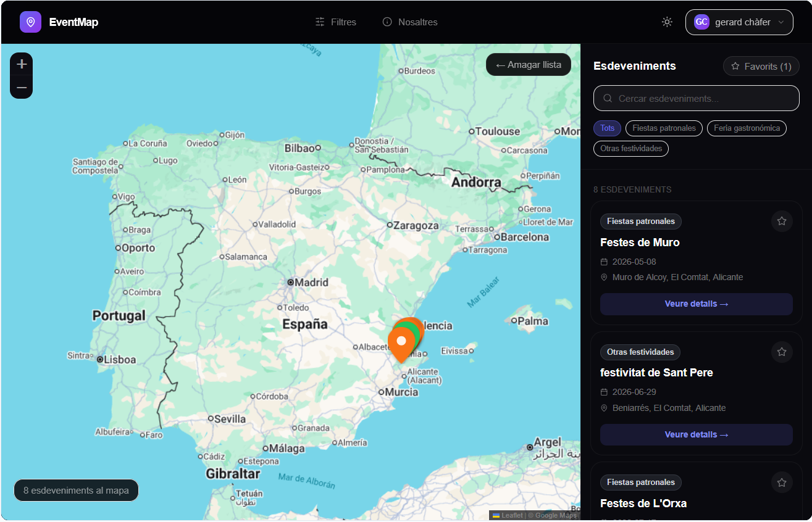Screen dimensions: 812x522
Task: Click the Murcia label on the map
Action: [x=401, y=392]
